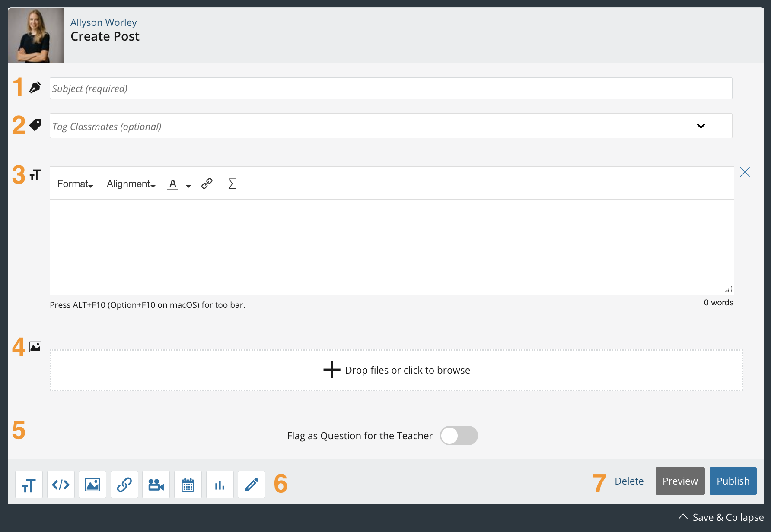Click the text block icon in bottom toolbar
Screen dimensions: 771x532
29,484
